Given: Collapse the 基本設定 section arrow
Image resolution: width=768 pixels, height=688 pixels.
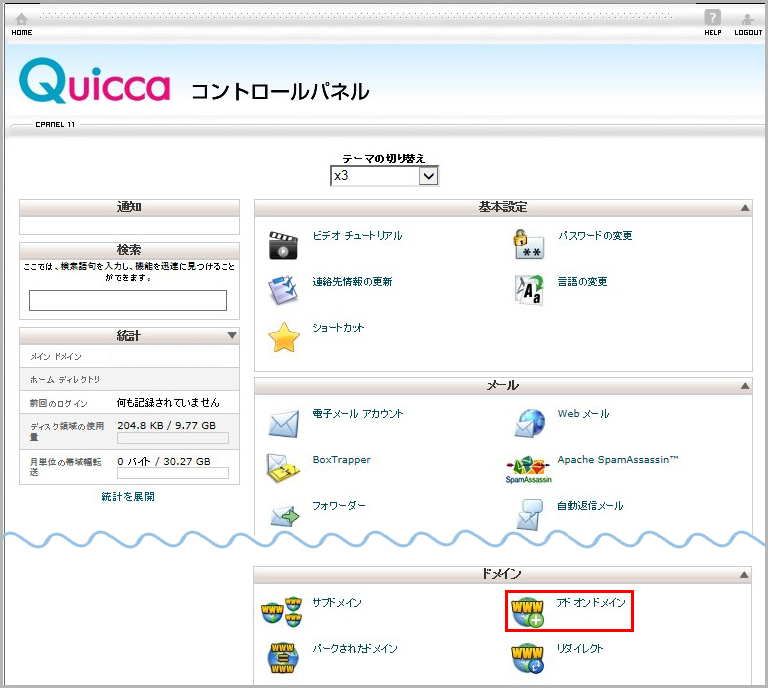Looking at the screenshot, I should click(744, 208).
